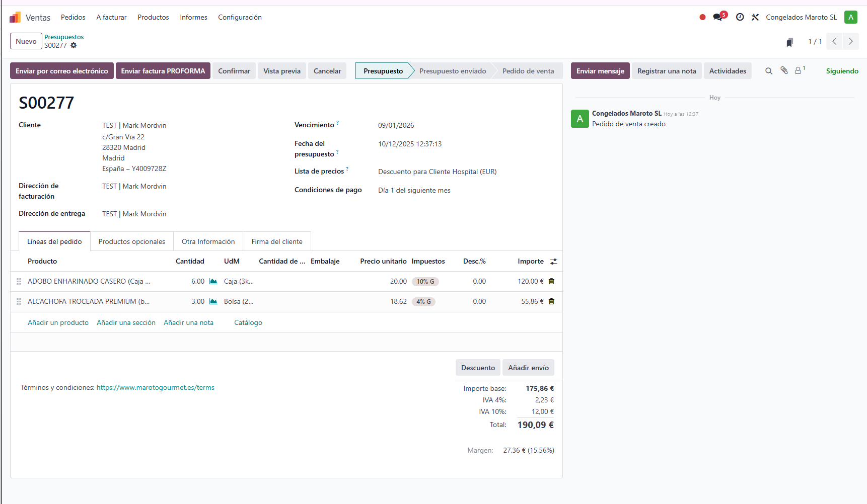Open forecast chart icon for ALCACHOFA line
This screenshot has width=867, height=504.
213,302
